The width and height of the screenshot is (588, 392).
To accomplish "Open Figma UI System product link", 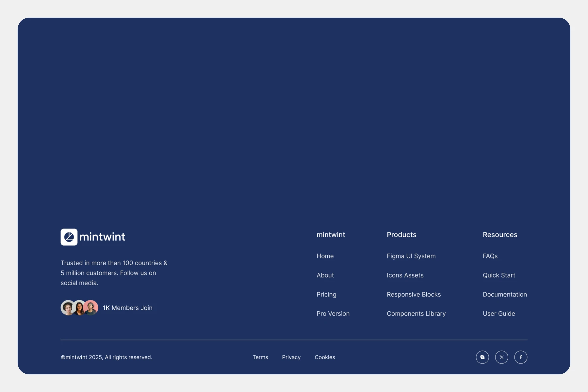I will [411, 256].
